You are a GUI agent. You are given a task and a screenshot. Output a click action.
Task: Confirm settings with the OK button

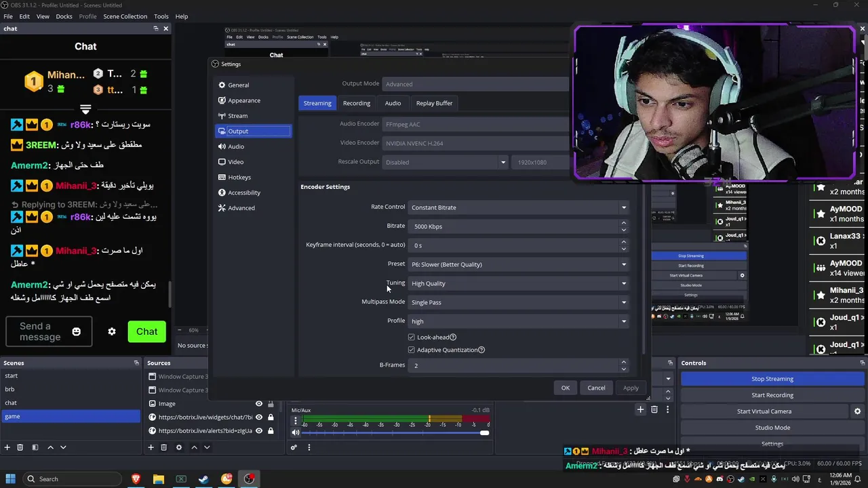pyautogui.click(x=565, y=388)
